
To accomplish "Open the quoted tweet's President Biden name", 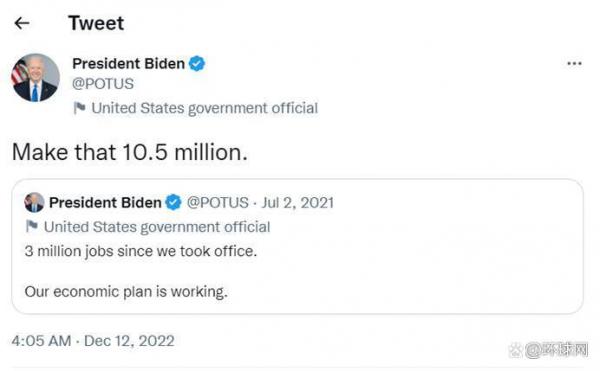I will click(105, 202).
